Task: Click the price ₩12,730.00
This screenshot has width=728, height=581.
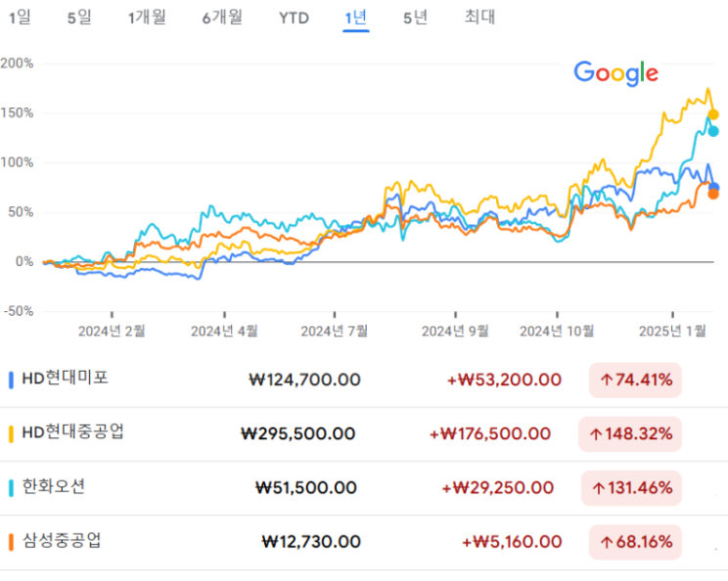Action: coord(311,542)
